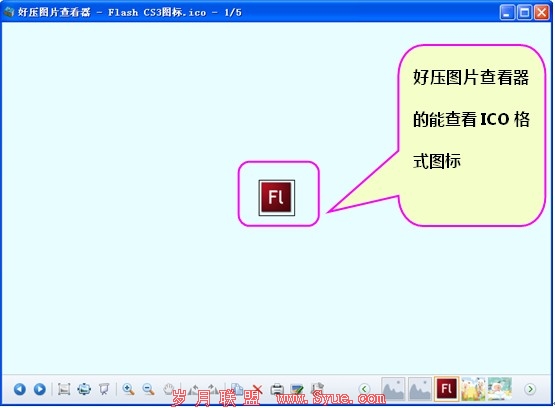Viewport: 555px width, 408px height.
Task: Open the last cartoon thumbnail
Action: click(x=500, y=389)
